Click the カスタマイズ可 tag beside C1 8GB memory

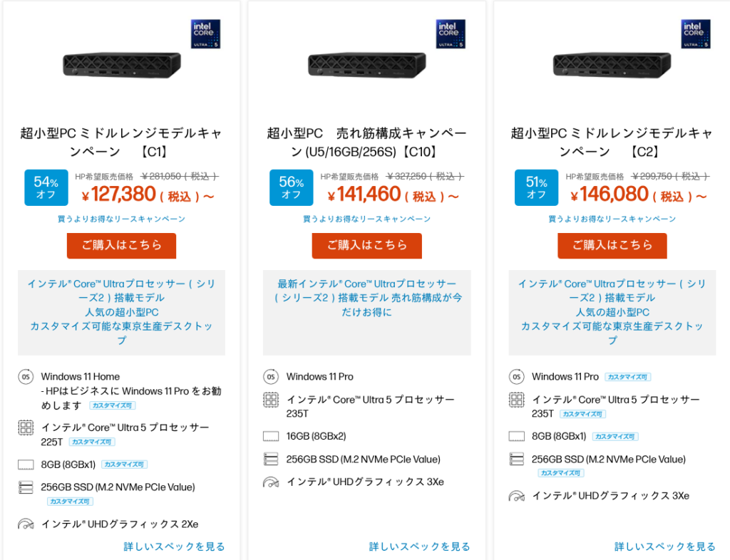pos(124,465)
